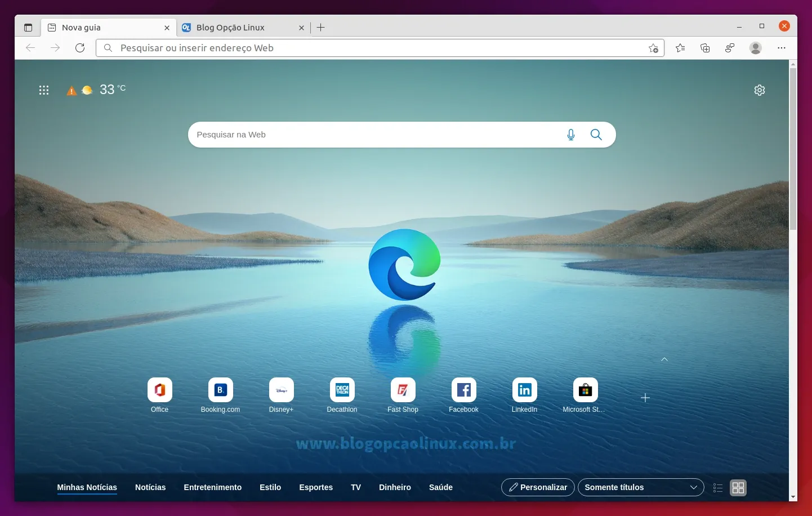
Task: Start voice search with microphone icon
Action: (x=571, y=135)
